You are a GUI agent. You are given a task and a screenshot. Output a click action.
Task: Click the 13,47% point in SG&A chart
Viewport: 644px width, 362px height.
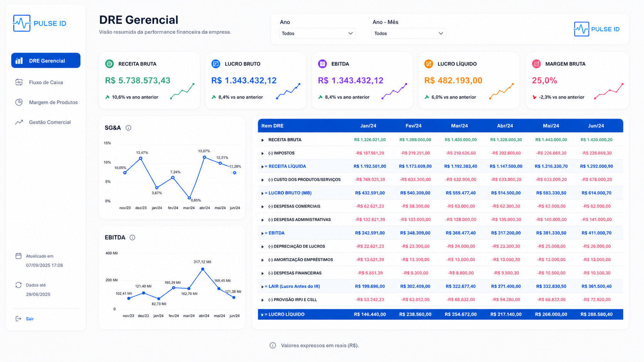(141, 158)
